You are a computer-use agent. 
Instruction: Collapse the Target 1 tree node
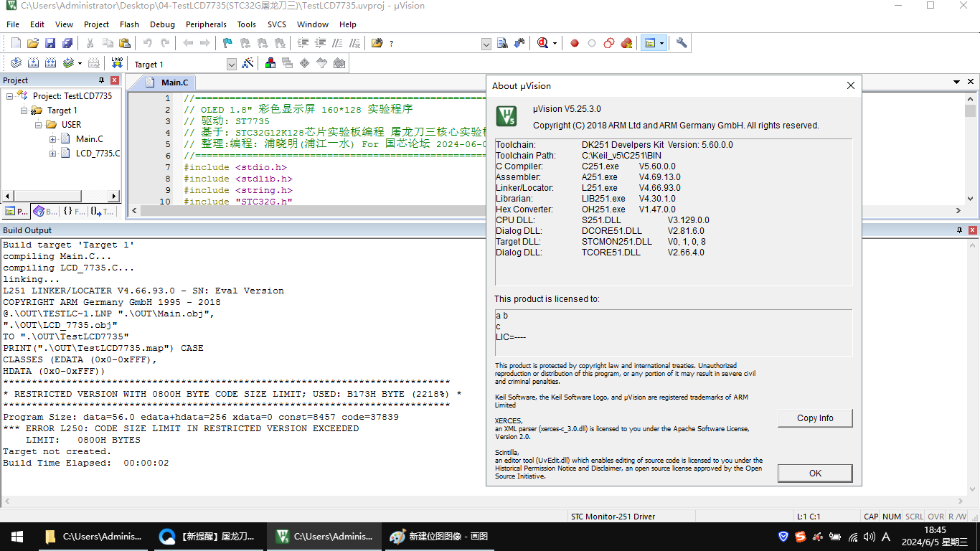pos(24,110)
